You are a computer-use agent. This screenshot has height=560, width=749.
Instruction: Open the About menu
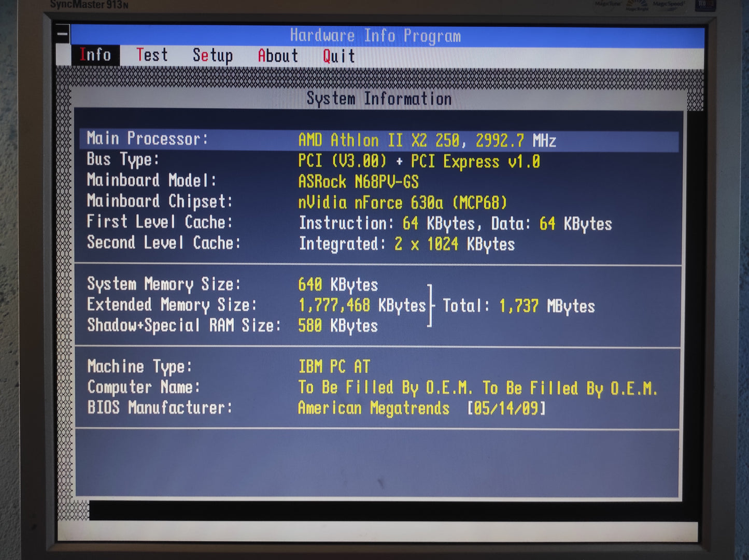pyautogui.click(x=278, y=55)
